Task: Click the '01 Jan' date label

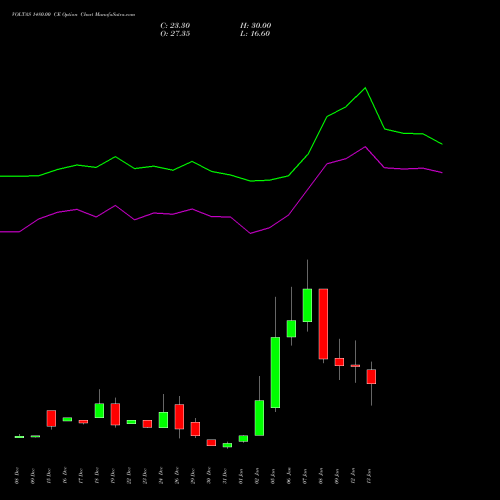Action: 241,476
